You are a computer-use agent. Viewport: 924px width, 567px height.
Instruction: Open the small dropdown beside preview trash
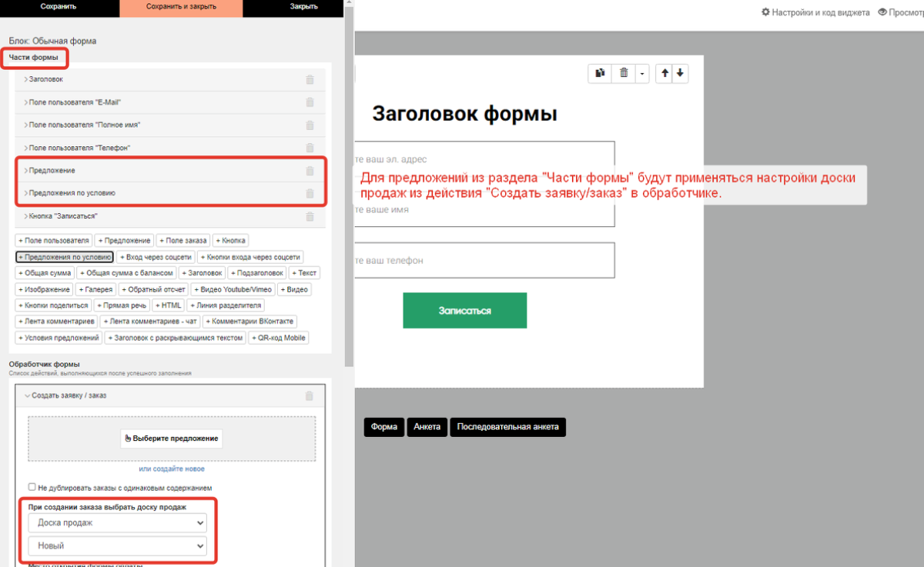(642, 73)
